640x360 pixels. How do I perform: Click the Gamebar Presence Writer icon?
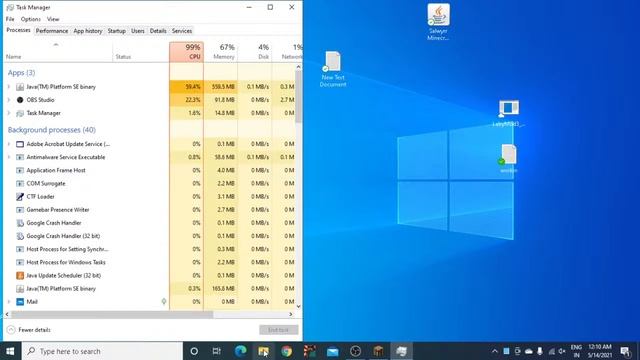20,210
